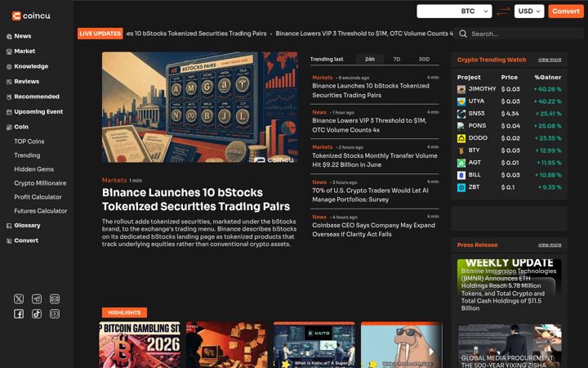The height and width of the screenshot is (368, 588).
Task: Open the Kaito highlight thumbnail
Action: pyautogui.click(x=314, y=345)
